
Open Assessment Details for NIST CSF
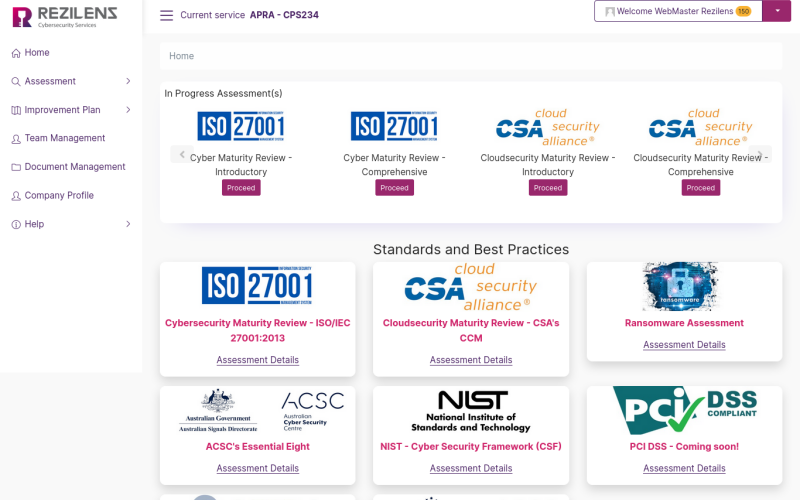[470, 468]
